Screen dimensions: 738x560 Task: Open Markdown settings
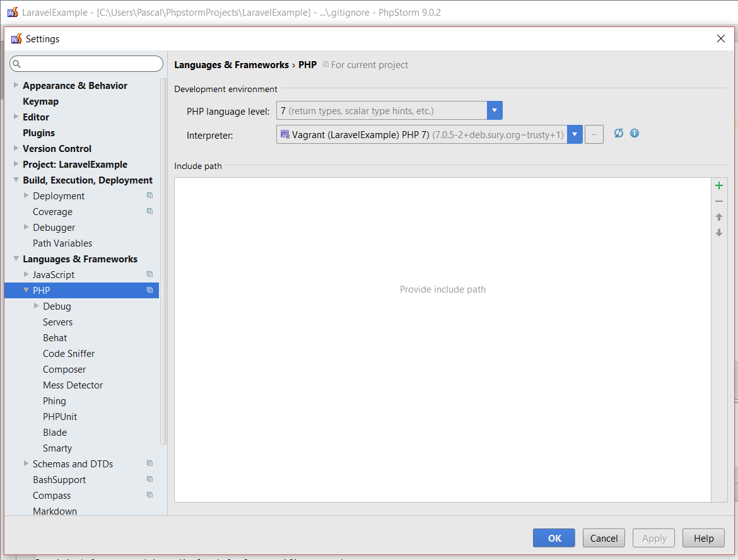(x=55, y=511)
